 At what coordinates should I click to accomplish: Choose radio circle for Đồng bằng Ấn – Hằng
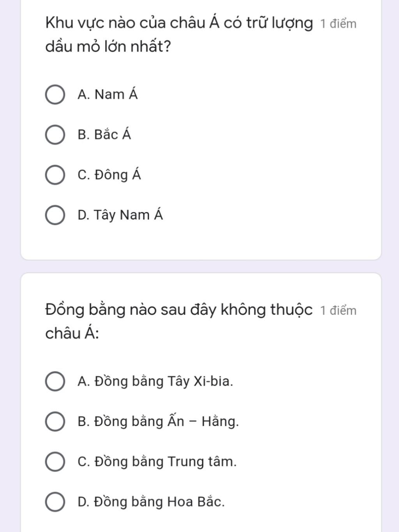55,422
